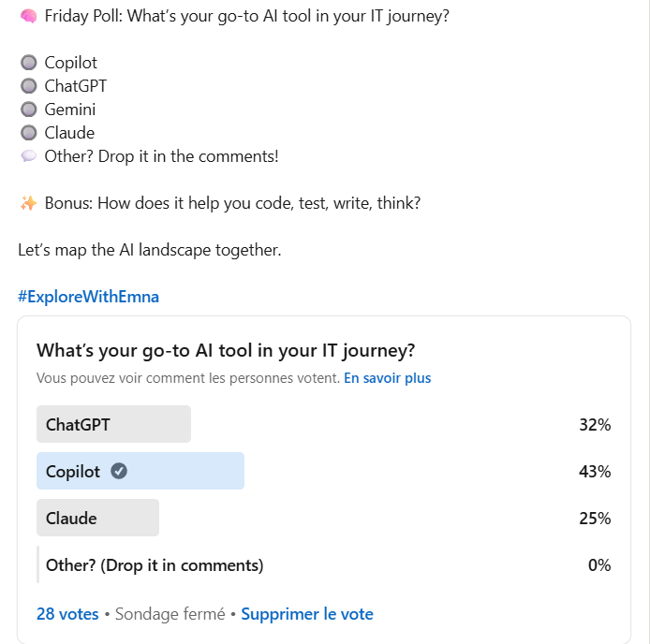Viewport: 650px width, 644px height.
Task: Click the Sondage fermé status text
Action: (x=170, y=614)
